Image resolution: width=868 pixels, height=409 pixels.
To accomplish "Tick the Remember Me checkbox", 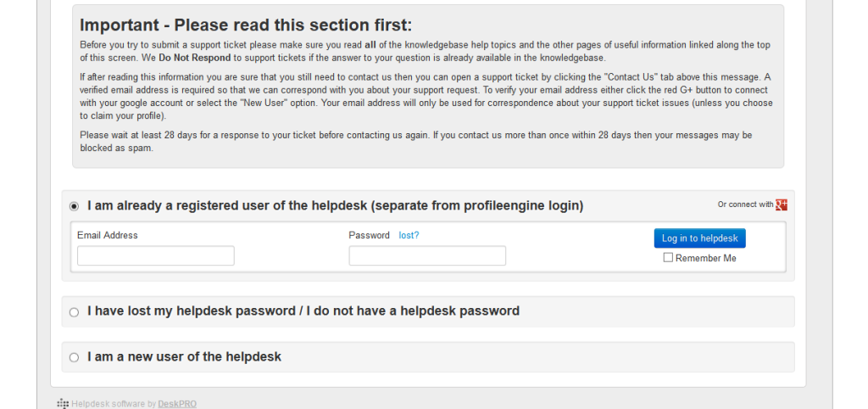I will pyautogui.click(x=668, y=258).
